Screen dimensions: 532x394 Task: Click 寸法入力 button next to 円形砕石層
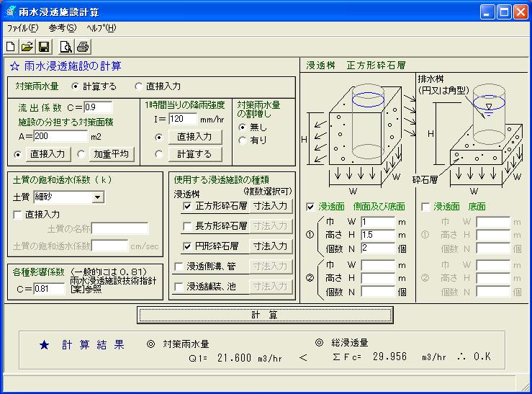point(271,246)
